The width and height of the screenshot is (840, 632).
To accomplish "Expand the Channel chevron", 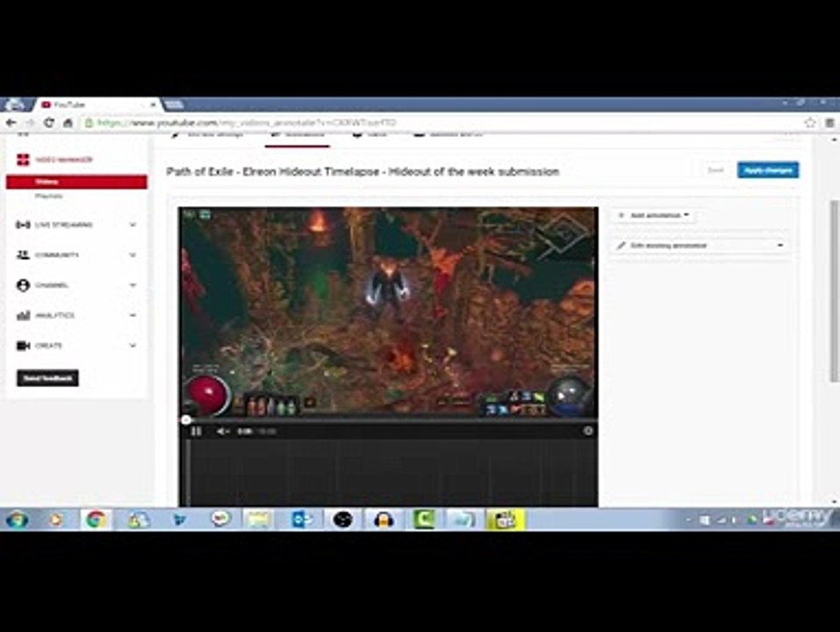I will tap(133, 285).
